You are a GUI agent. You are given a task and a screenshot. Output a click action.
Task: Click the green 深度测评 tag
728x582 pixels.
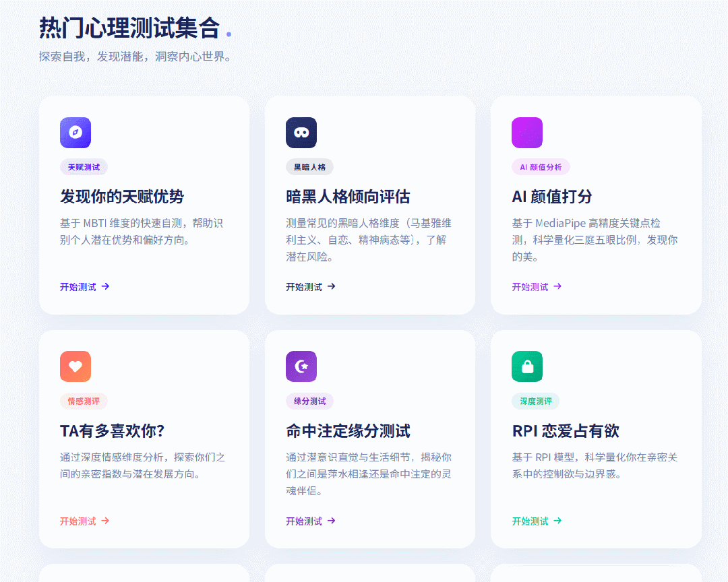coord(535,401)
